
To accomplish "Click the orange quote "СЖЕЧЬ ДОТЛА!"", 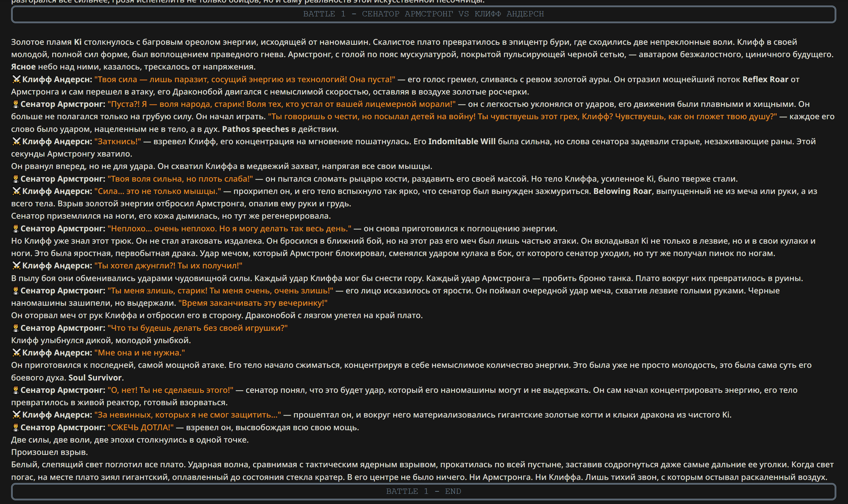I will pos(140,428).
